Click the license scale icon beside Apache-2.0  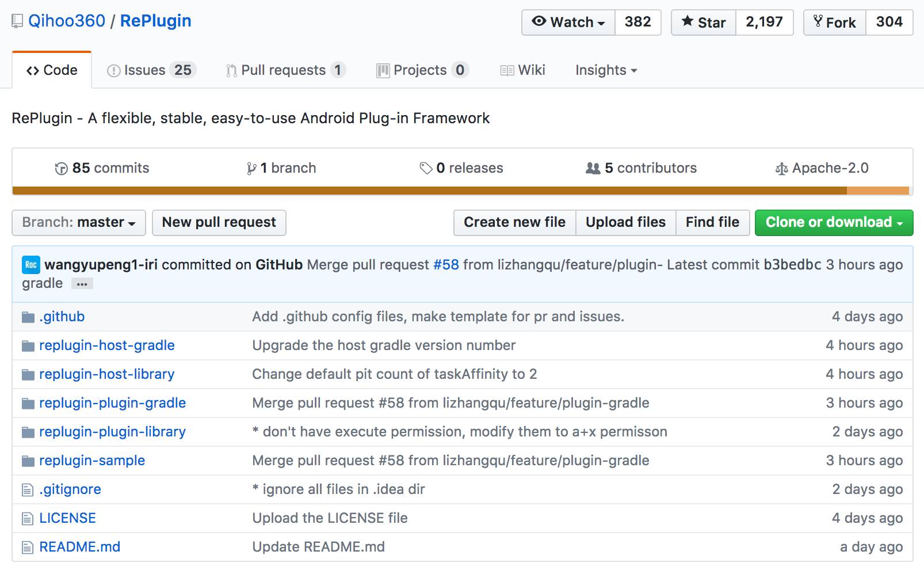pyautogui.click(x=781, y=169)
